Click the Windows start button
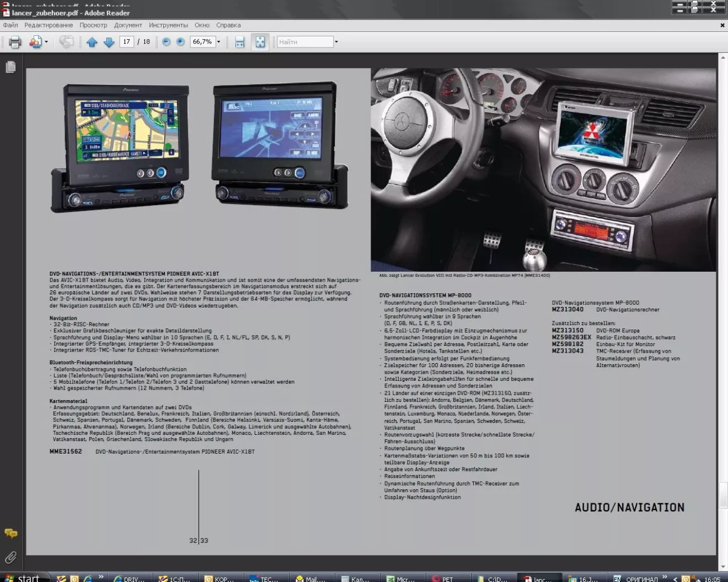 tap(22, 578)
